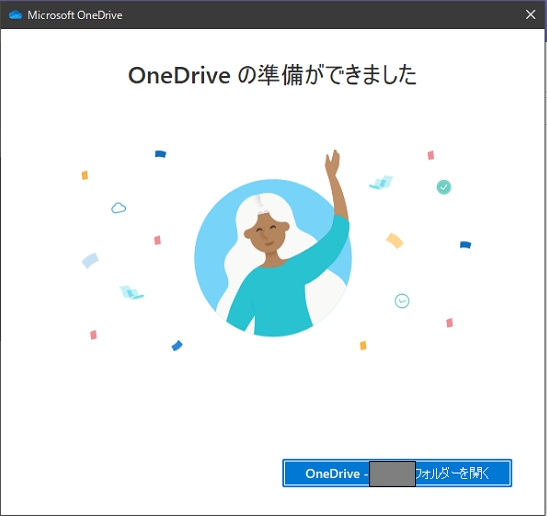Image resolution: width=547 pixels, height=516 pixels.
Task: Open the OneDrive folder with the blue button
Action: pyautogui.click(x=397, y=473)
